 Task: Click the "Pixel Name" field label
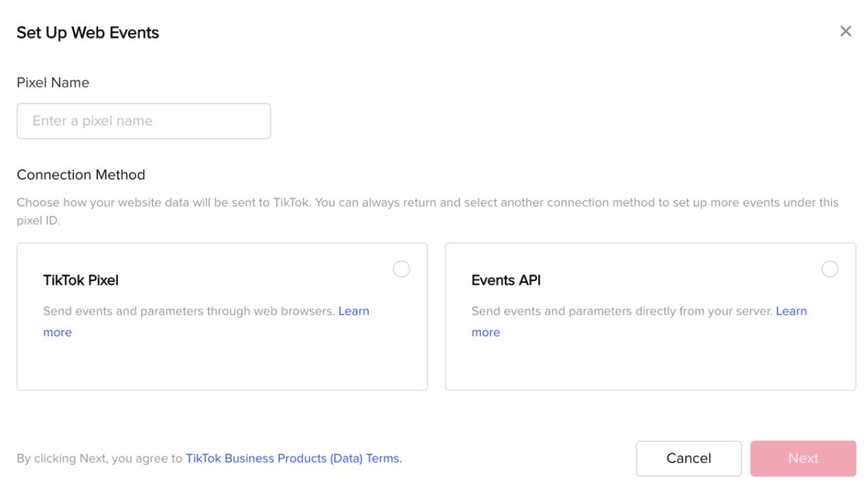(x=53, y=83)
